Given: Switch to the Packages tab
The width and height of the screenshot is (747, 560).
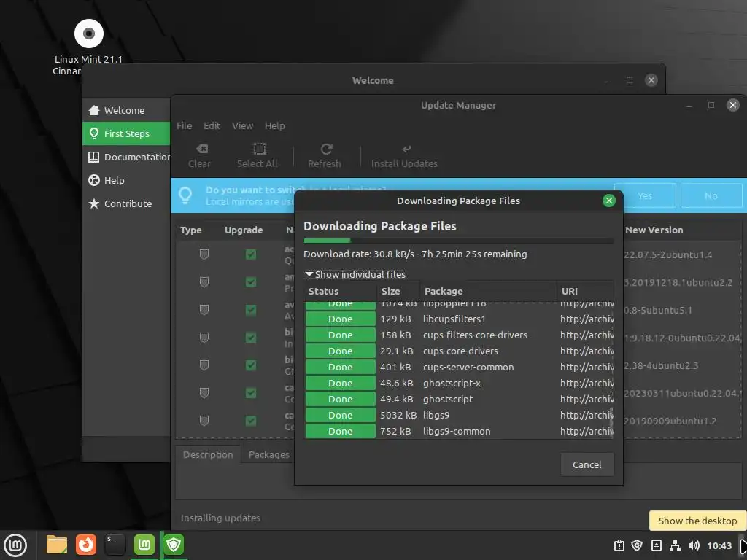Looking at the screenshot, I should (268, 455).
